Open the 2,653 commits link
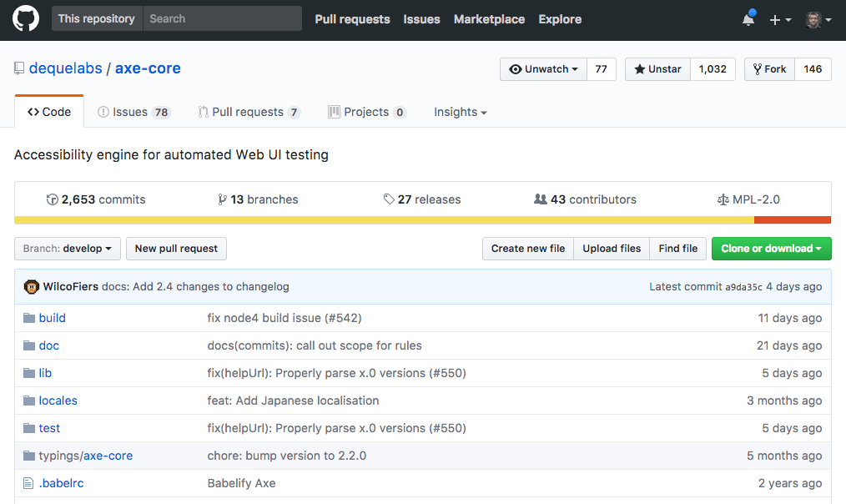Viewport: 846px width, 504px height. 96,199
